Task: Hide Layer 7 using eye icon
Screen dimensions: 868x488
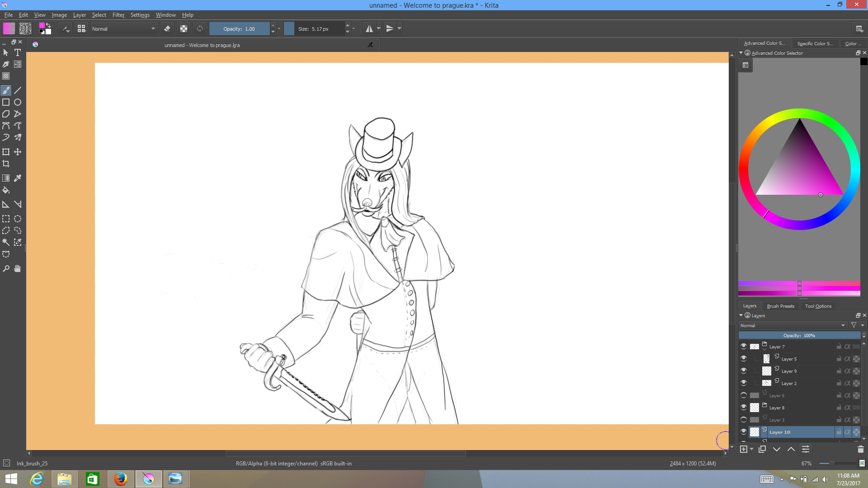Action: pos(744,346)
